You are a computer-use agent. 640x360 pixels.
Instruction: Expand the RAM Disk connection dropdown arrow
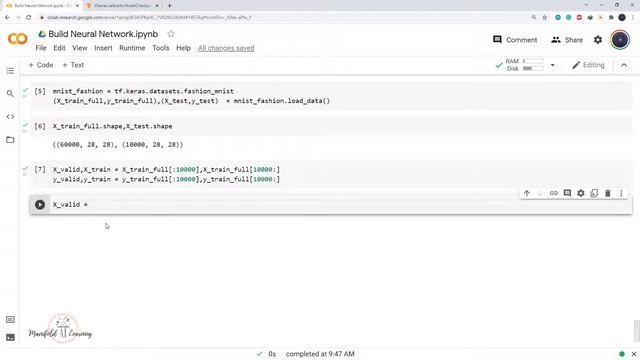click(x=553, y=65)
